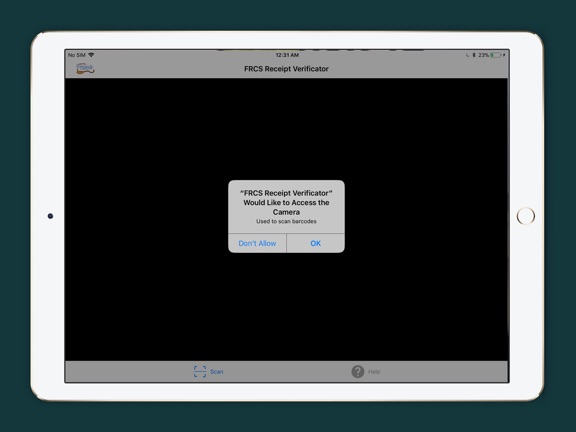Viewport: 576px width, 432px height.
Task: Click the 'Used to scan barcodes' text
Action: click(x=286, y=221)
